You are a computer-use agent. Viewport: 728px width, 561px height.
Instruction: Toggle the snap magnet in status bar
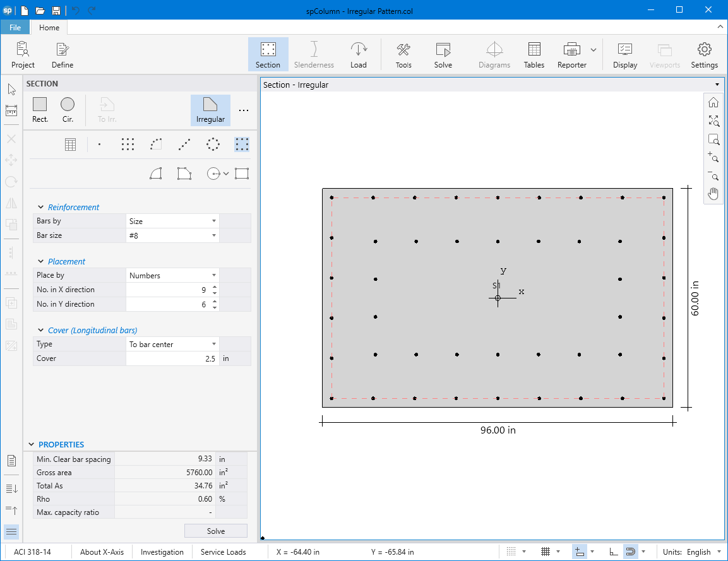(630, 552)
